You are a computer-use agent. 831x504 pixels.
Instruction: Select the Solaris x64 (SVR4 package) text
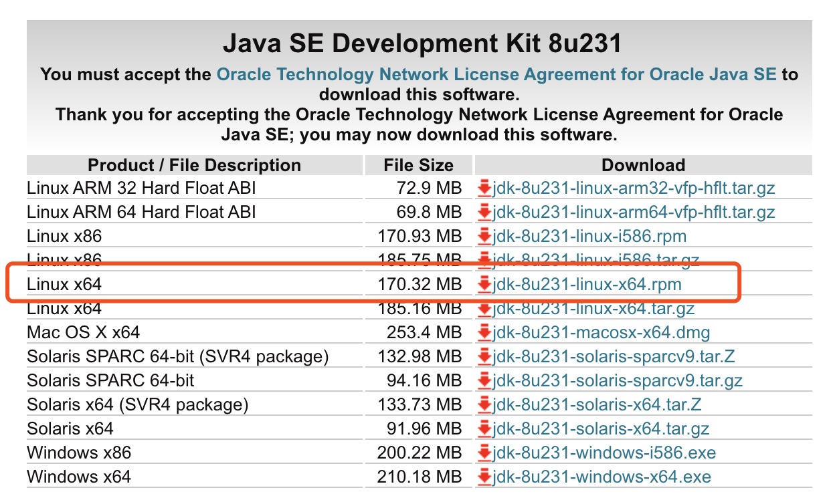click(x=138, y=405)
